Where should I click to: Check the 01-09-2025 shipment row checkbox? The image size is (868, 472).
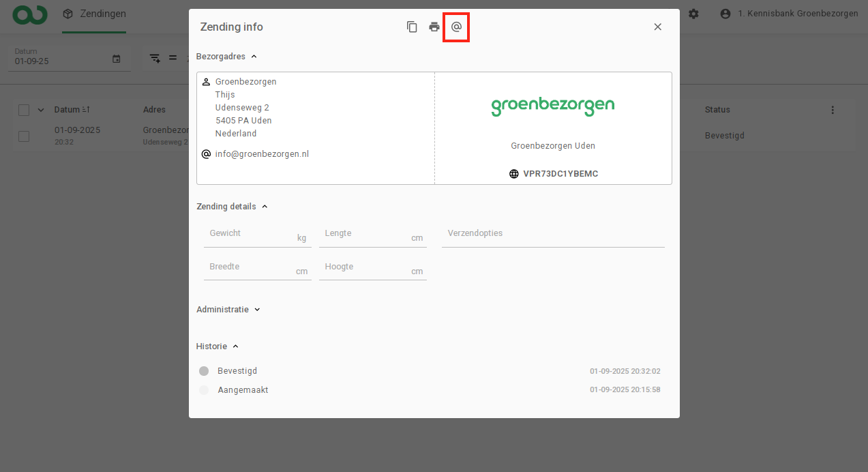pos(24,136)
